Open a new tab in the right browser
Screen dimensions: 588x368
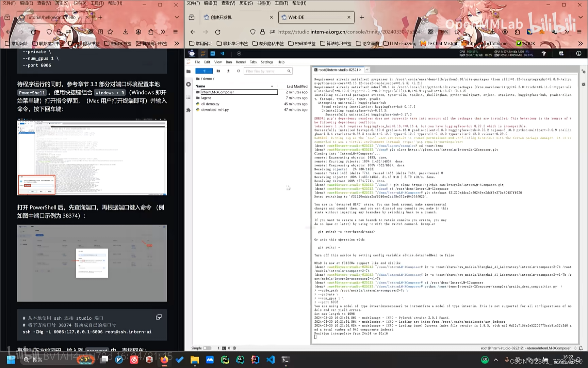tap(362, 17)
